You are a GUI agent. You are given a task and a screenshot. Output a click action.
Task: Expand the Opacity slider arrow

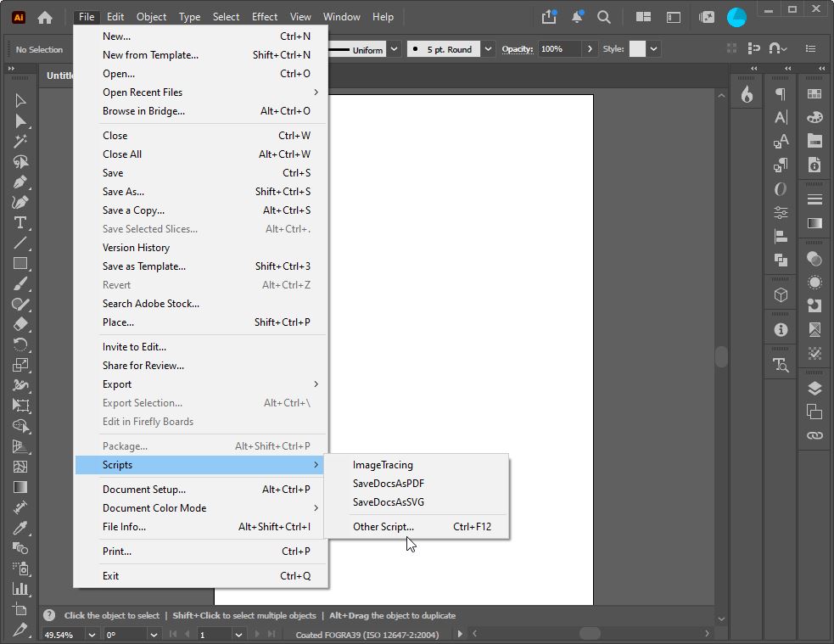point(590,49)
